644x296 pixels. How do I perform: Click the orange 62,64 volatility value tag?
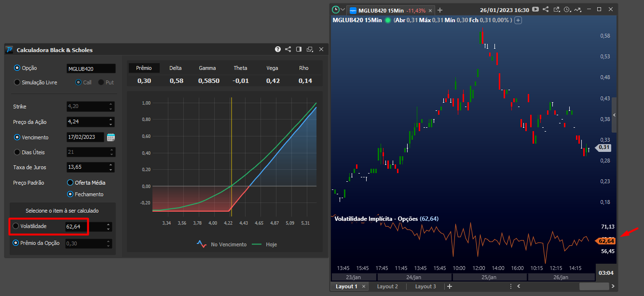click(x=605, y=241)
